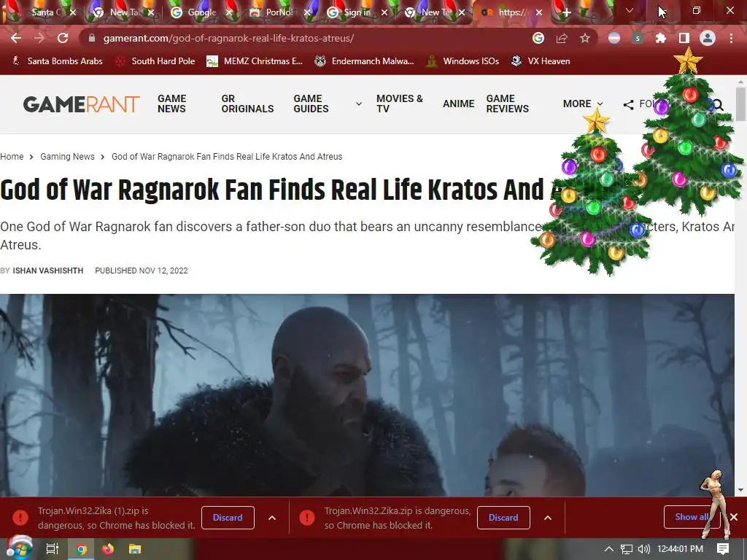Show hidden system tray icons
Viewport: 747px width, 560px height.
tap(609, 549)
